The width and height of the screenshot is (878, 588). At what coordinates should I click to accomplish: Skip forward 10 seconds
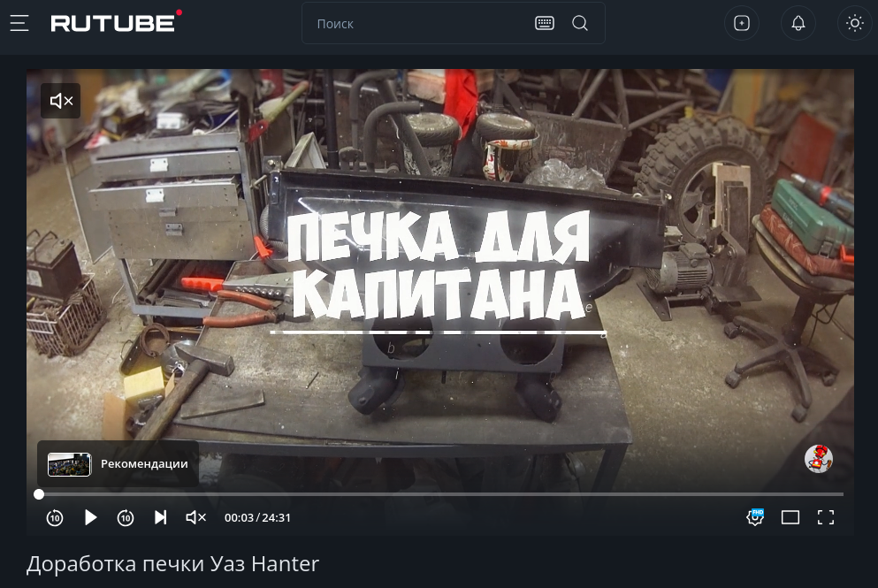pyautogui.click(x=126, y=517)
